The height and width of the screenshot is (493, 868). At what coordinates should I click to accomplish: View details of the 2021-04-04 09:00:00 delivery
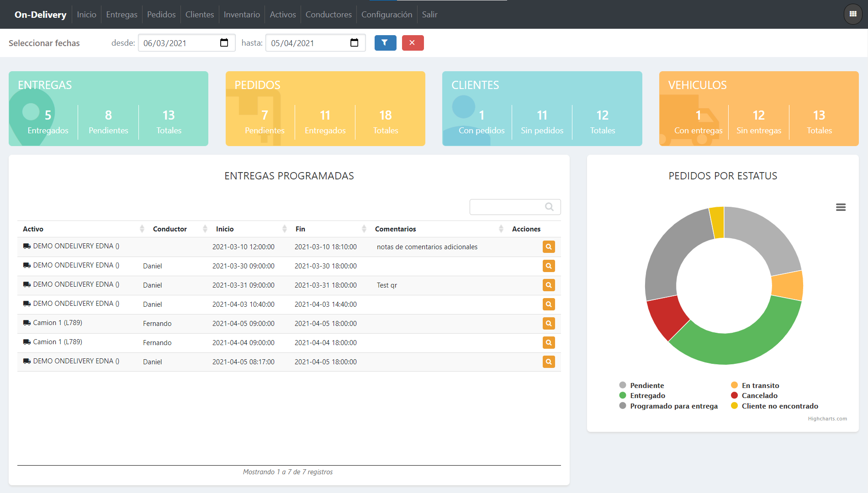tap(549, 342)
